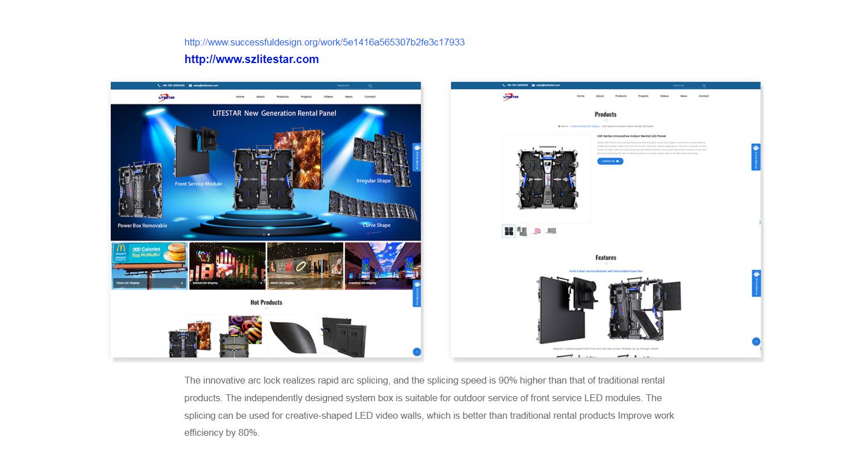The height and width of the screenshot is (454, 868).
Task: Click 'Curve Shape' banner label
Action: pos(377,225)
